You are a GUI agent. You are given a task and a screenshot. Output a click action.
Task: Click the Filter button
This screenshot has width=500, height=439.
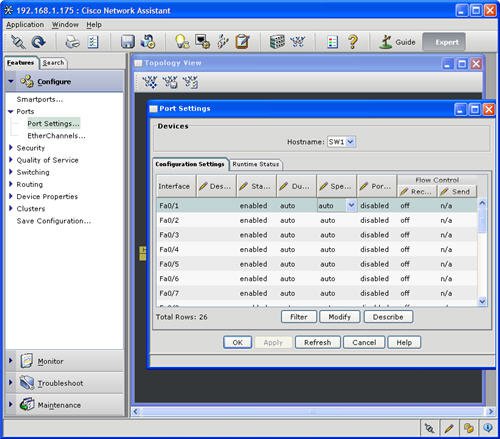click(299, 317)
